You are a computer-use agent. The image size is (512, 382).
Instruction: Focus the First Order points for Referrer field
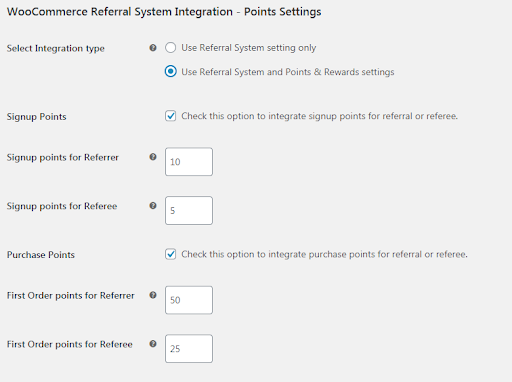[x=189, y=300]
